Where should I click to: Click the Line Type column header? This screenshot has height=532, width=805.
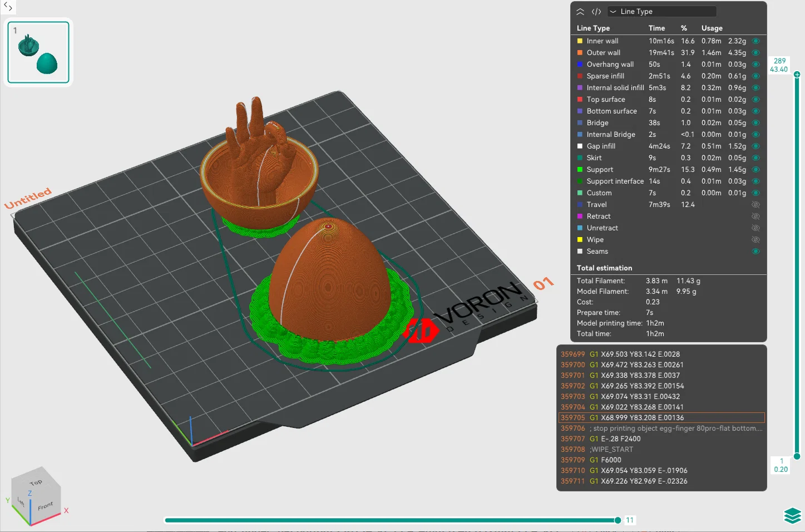593,28
